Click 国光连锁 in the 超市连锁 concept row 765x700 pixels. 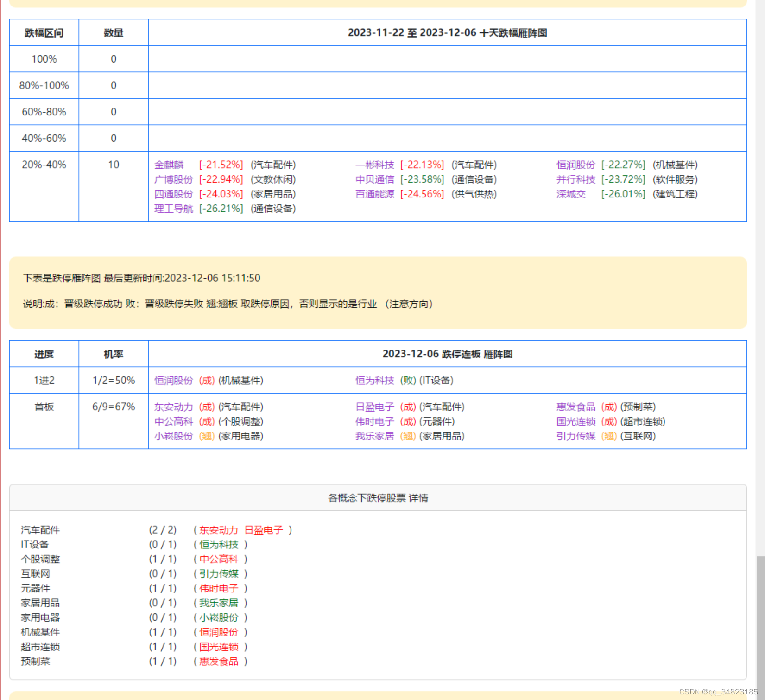click(x=218, y=647)
